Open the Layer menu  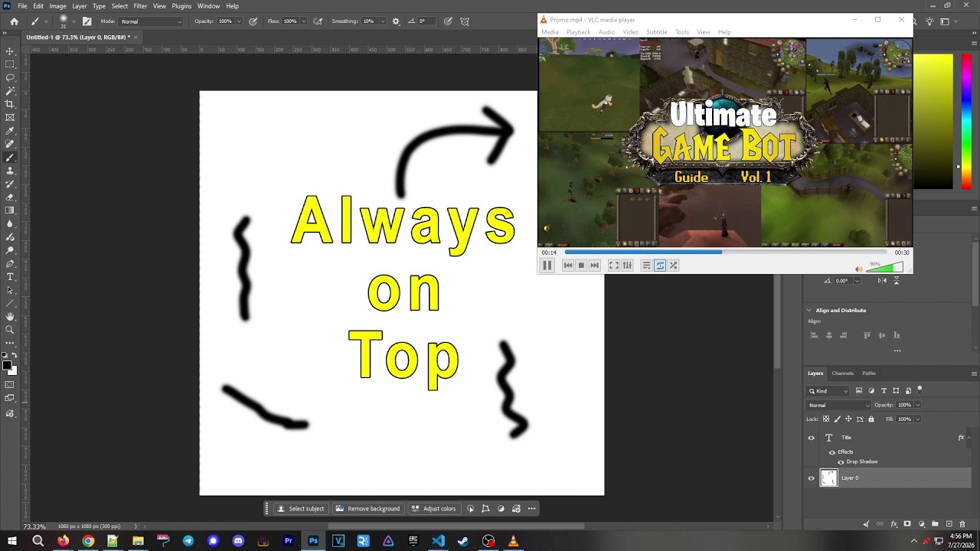click(x=80, y=6)
